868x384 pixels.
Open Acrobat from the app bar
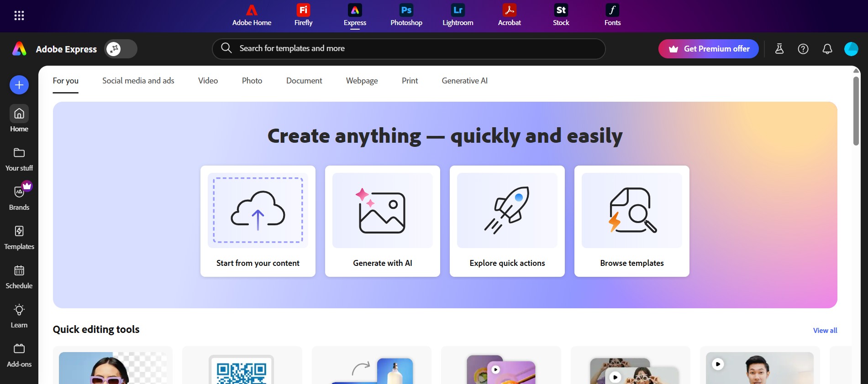(510, 16)
